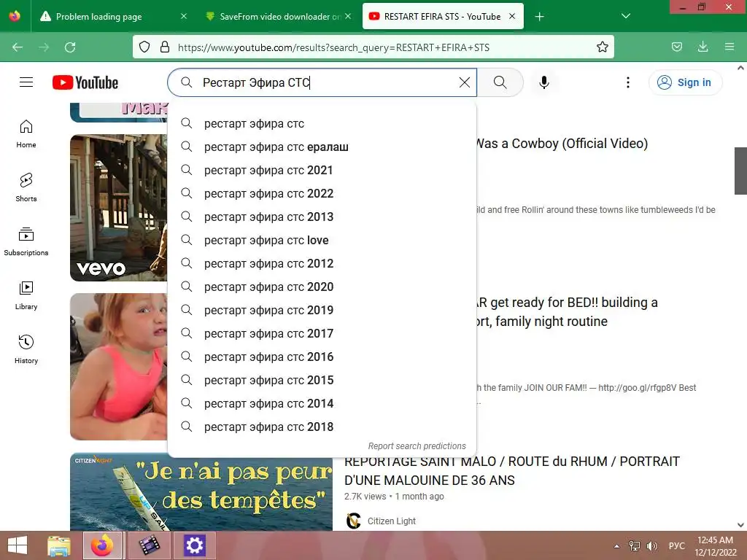Open Firefox downloads panel
The height and width of the screenshot is (560, 747).
(x=703, y=47)
